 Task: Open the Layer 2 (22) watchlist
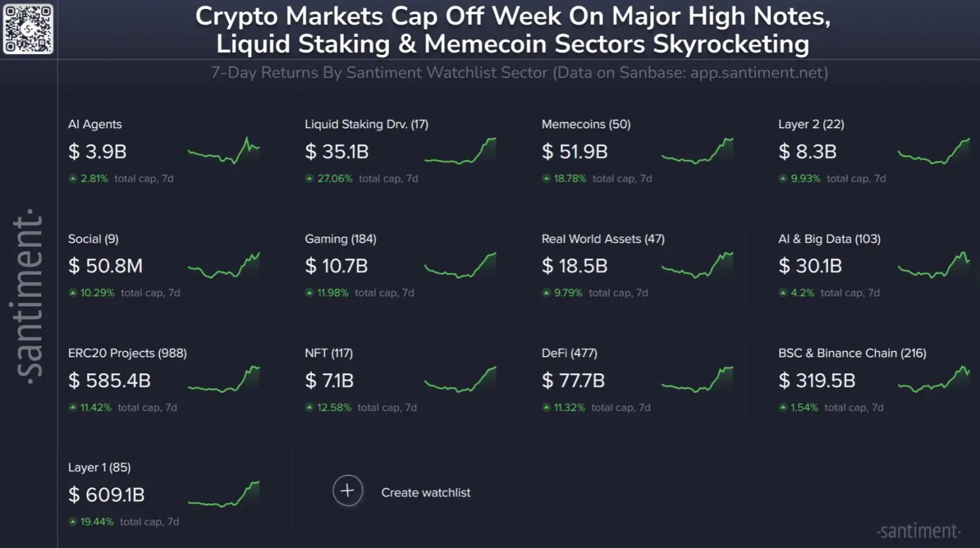point(811,124)
